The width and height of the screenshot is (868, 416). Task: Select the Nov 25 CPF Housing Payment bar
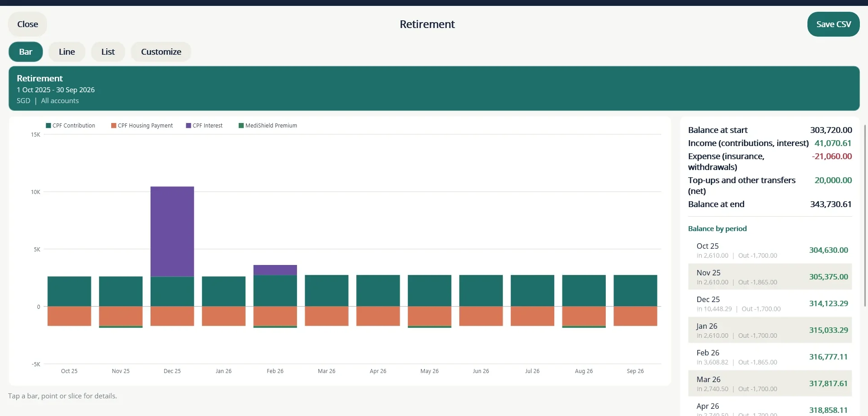click(121, 316)
